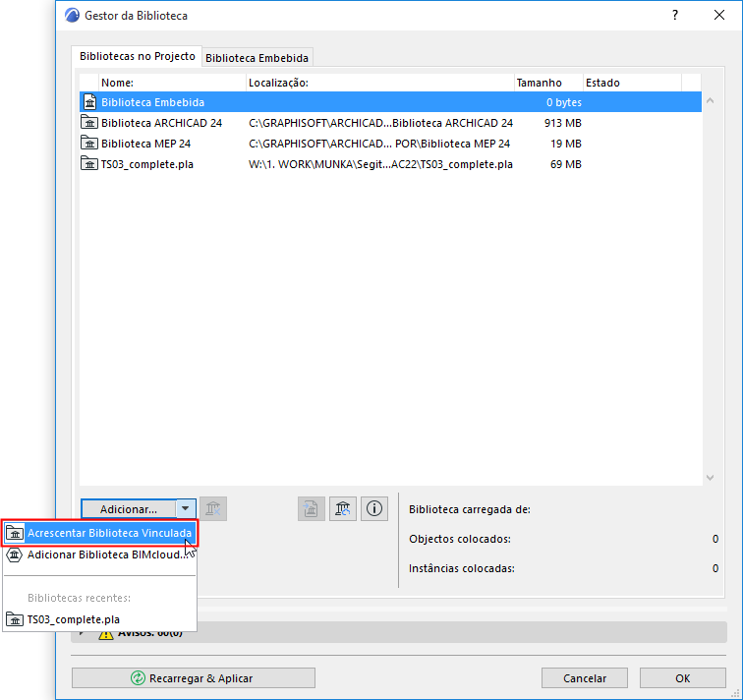Close the Gestor da Biblioteca dialog
Image resolution: width=743 pixels, height=700 pixels.
(x=719, y=15)
